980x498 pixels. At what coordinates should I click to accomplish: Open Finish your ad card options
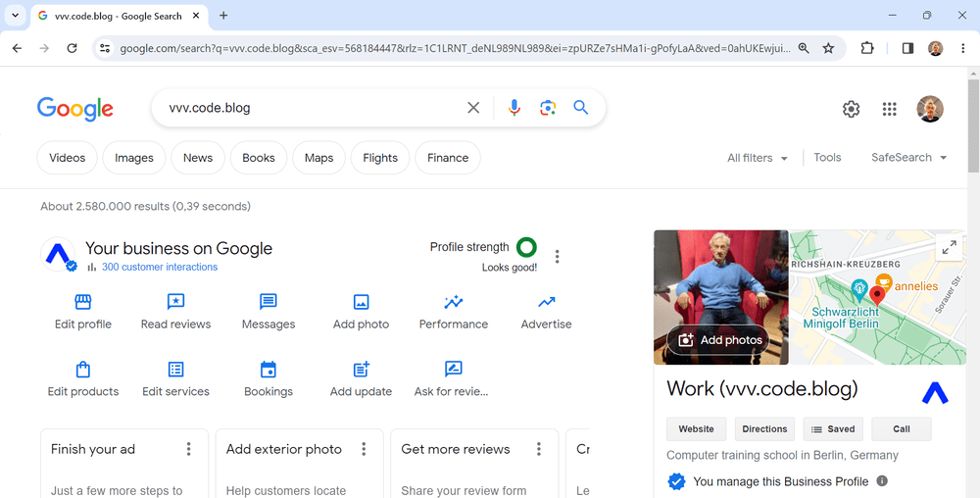pos(189,449)
